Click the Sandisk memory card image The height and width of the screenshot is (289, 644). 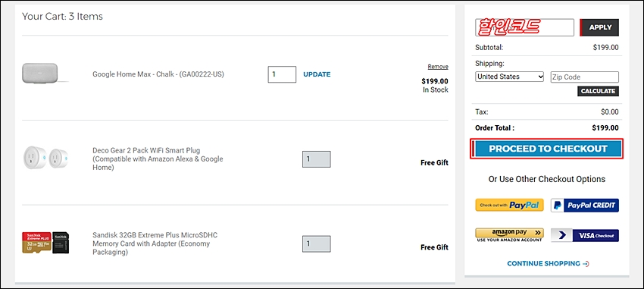click(x=45, y=243)
